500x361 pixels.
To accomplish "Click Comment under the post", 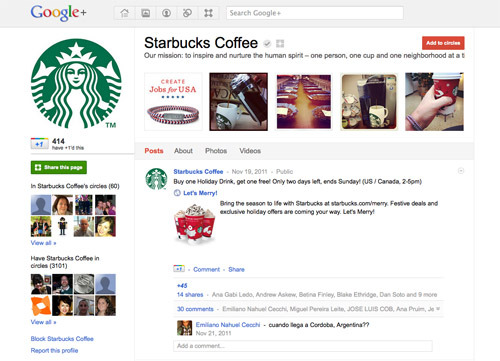I will coord(206,269).
